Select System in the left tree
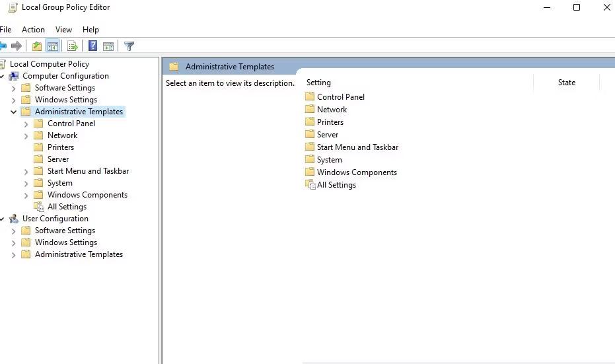615x364 pixels. pos(60,183)
